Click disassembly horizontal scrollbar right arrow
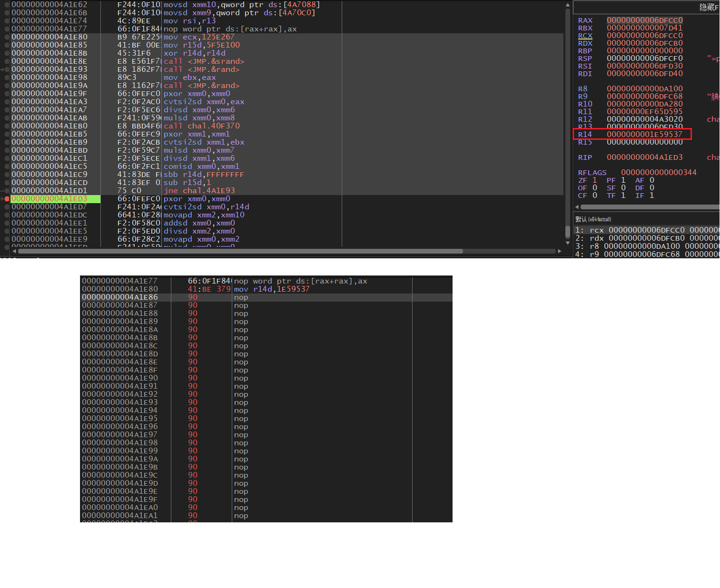The image size is (720, 588). pos(560,251)
